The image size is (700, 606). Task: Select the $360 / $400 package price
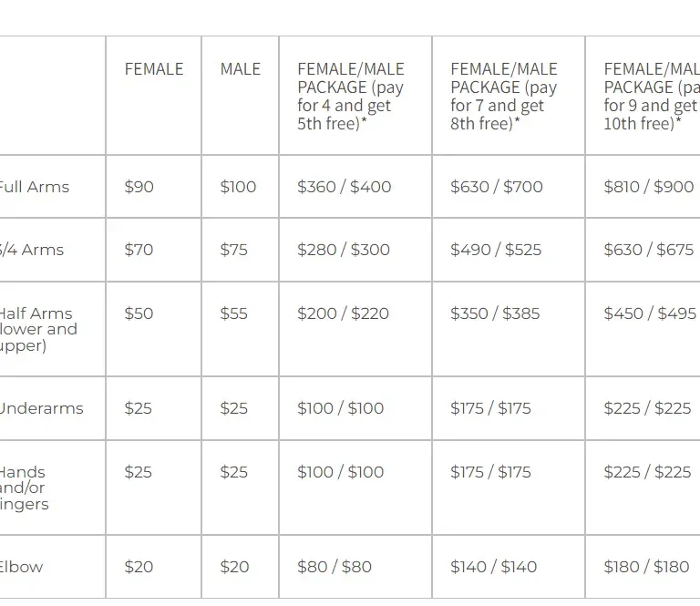[x=345, y=187]
